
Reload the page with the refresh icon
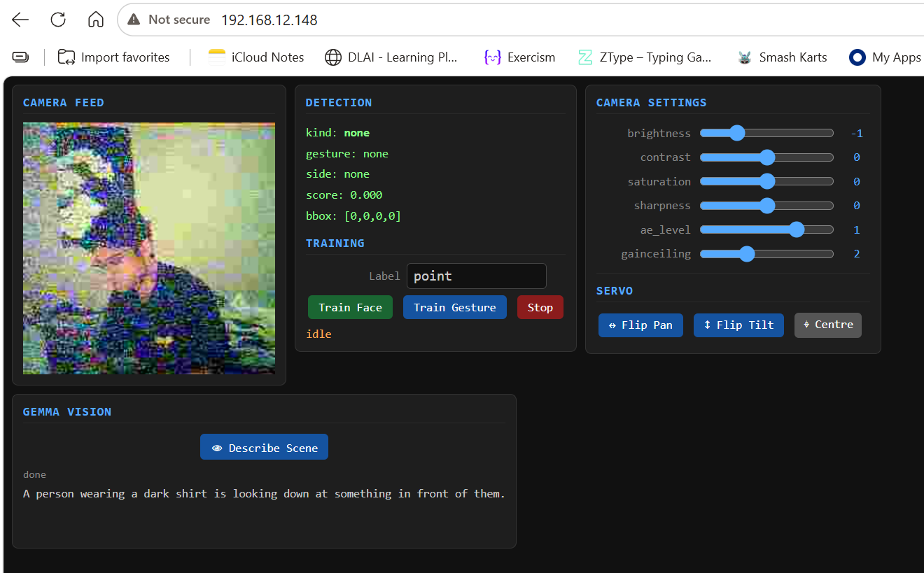[x=58, y=20]
